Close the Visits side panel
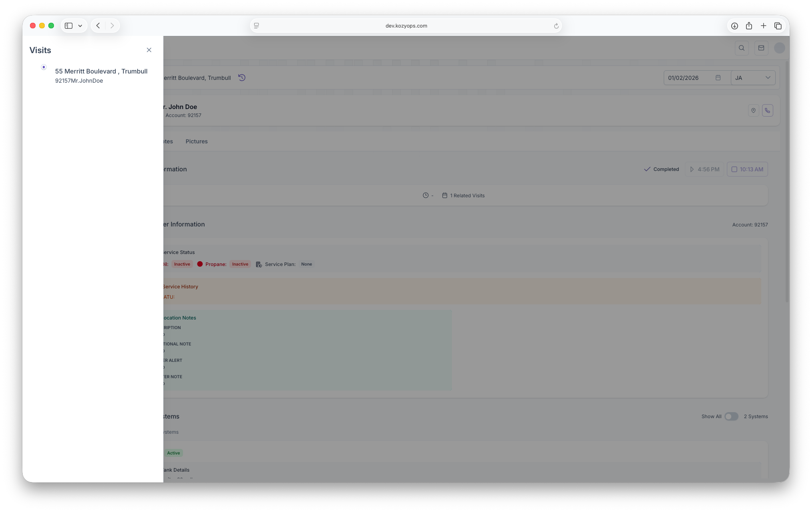The width and height of the screenshot is (812, 512). point(149,50)
